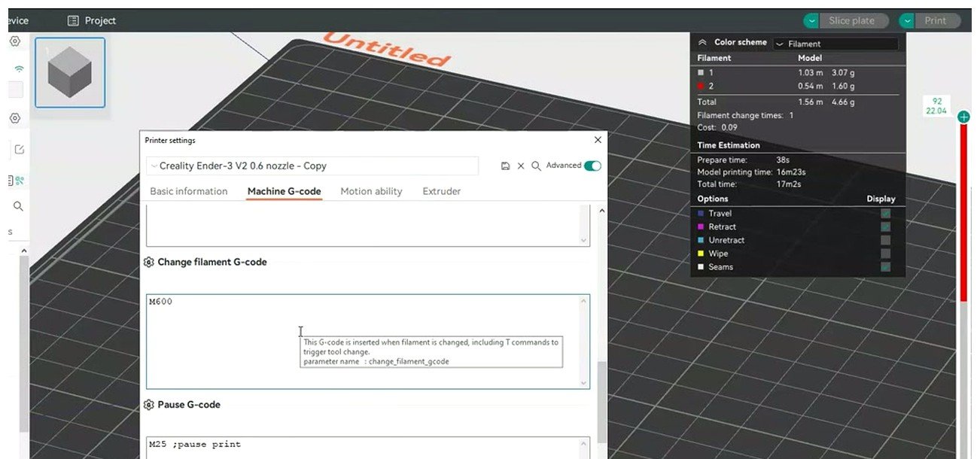Click the Change filament G-code label
The image size is (980, 459).
(x=212, y=263)
